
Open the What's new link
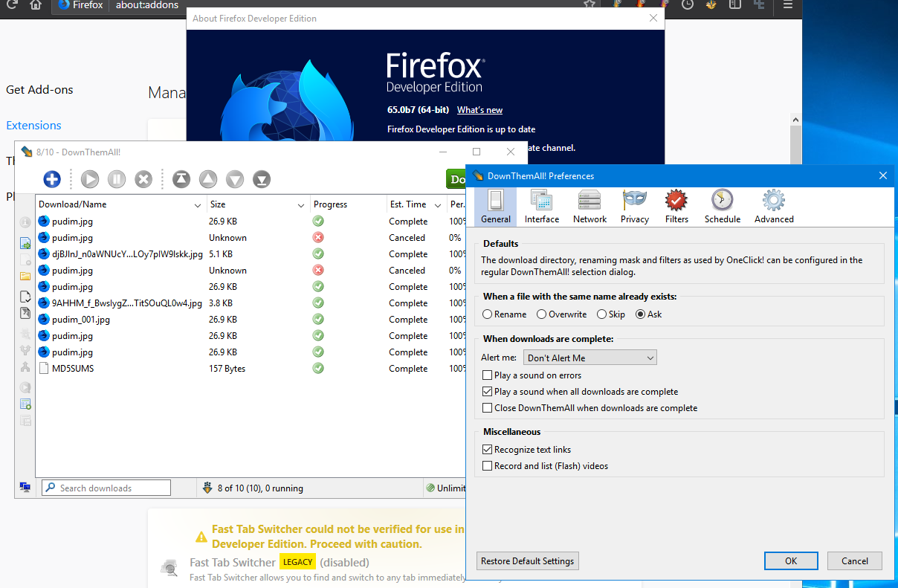[479, 110]
